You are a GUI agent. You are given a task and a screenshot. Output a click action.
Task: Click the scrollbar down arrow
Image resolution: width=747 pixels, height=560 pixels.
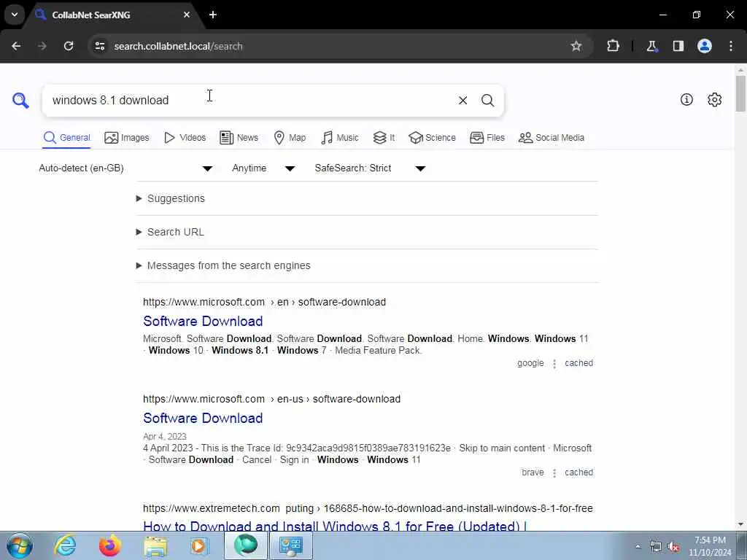coord(740,524)
